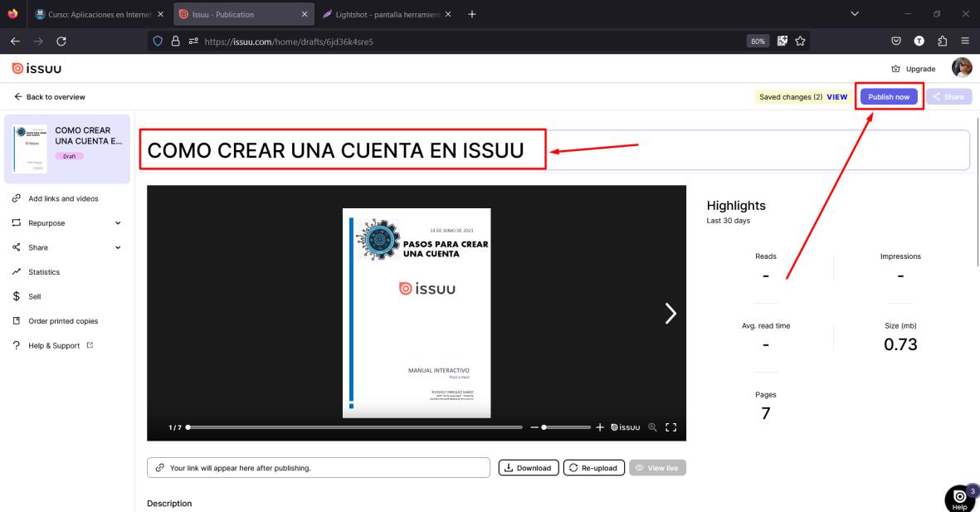View the saved changes
The width and height of the screenshot is (980, 512).
(837, 97)
